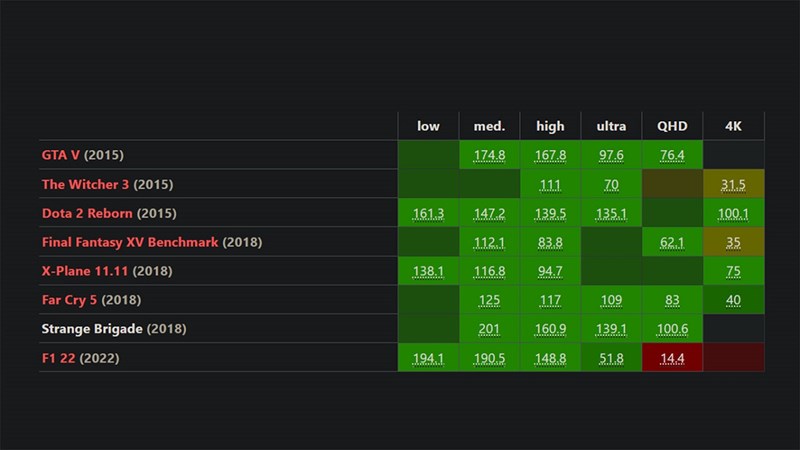
Task: Click Final Fantasy medium value 112.1
Action: pos(489,242)
